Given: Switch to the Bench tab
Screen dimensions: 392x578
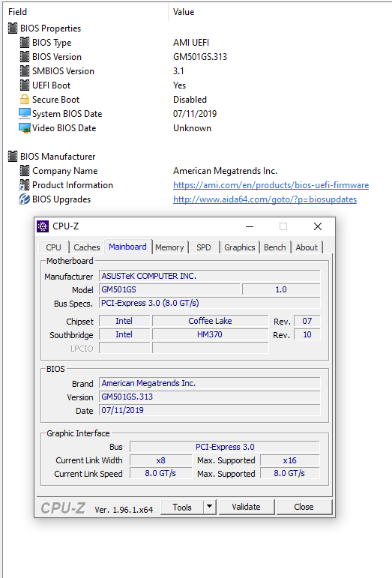Looking at the screenshot, I should tap(275, 247).
